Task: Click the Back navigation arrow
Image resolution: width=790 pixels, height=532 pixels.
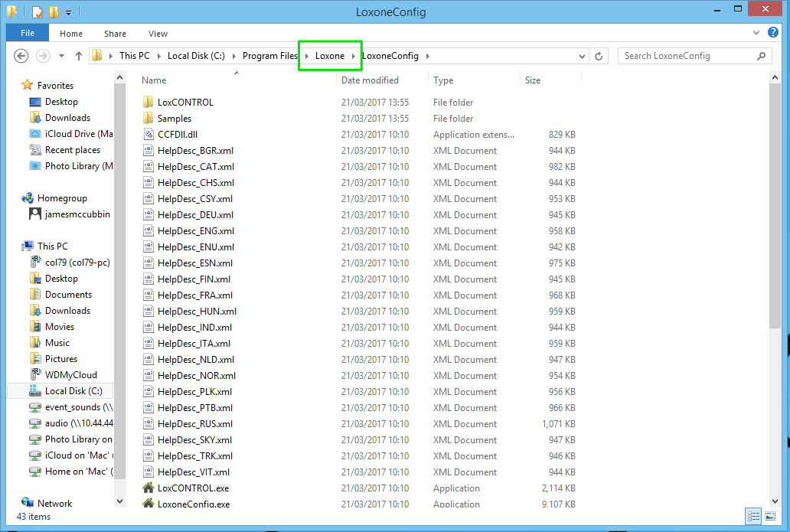Action: point(21,56)
